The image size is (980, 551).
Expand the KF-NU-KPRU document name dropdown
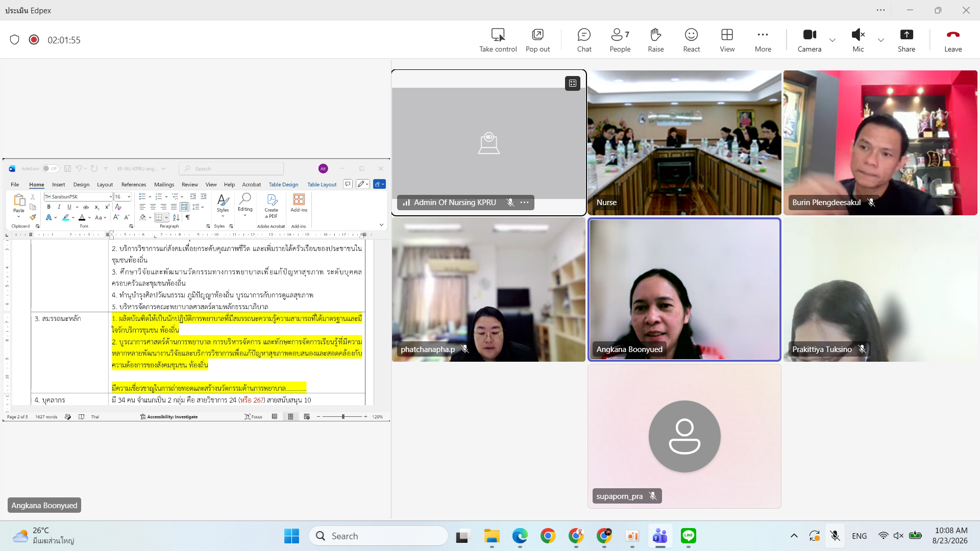(x=163, y=168)
